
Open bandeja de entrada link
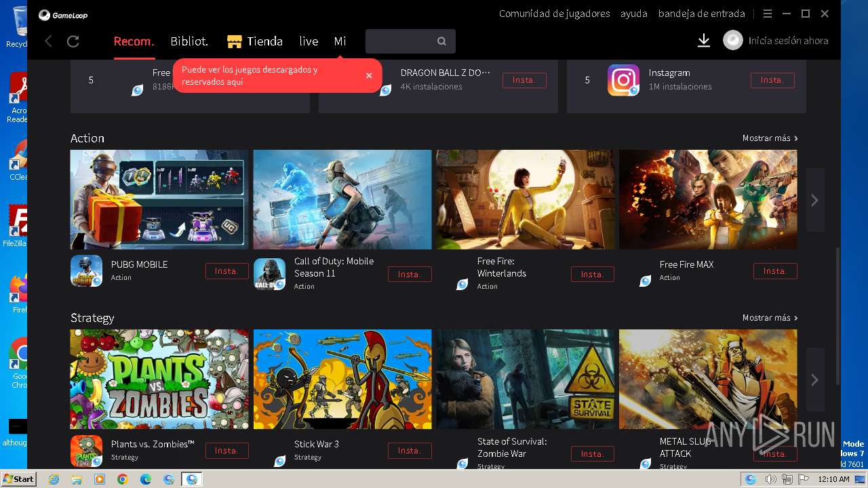701,14
